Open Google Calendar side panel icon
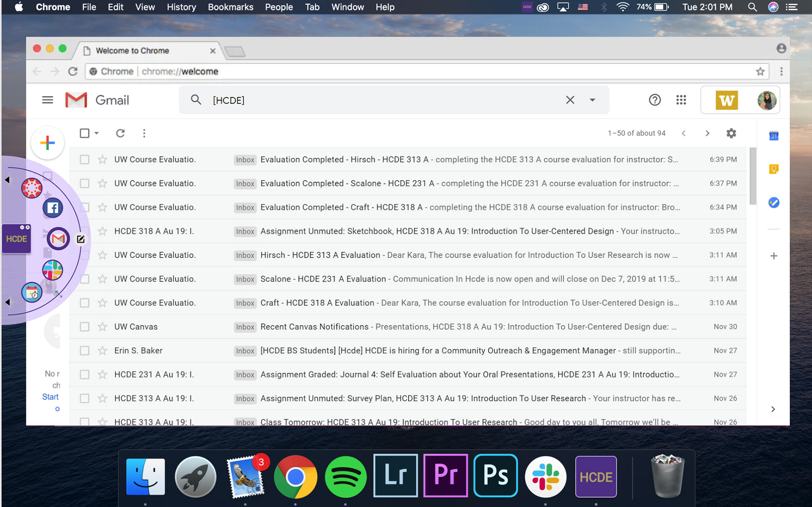Image resolution: width=812 pixels, height=507 pixels. click(774, 136)
